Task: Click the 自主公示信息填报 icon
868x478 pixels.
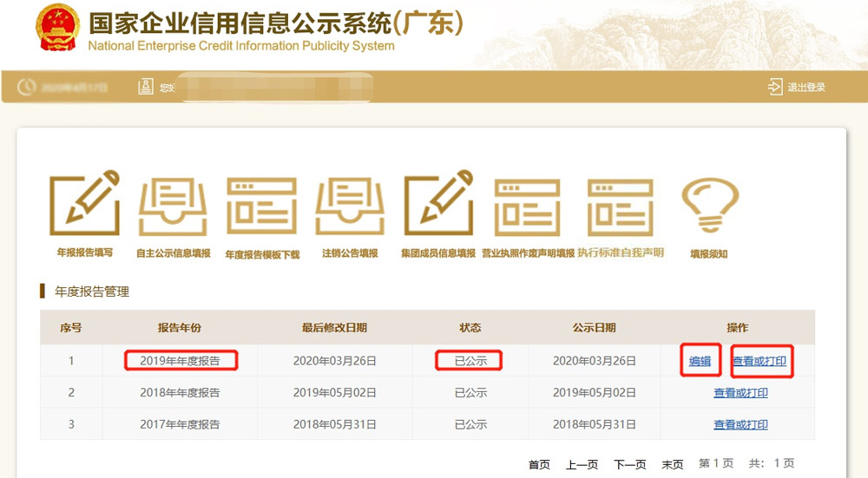Action: [173, 206]
